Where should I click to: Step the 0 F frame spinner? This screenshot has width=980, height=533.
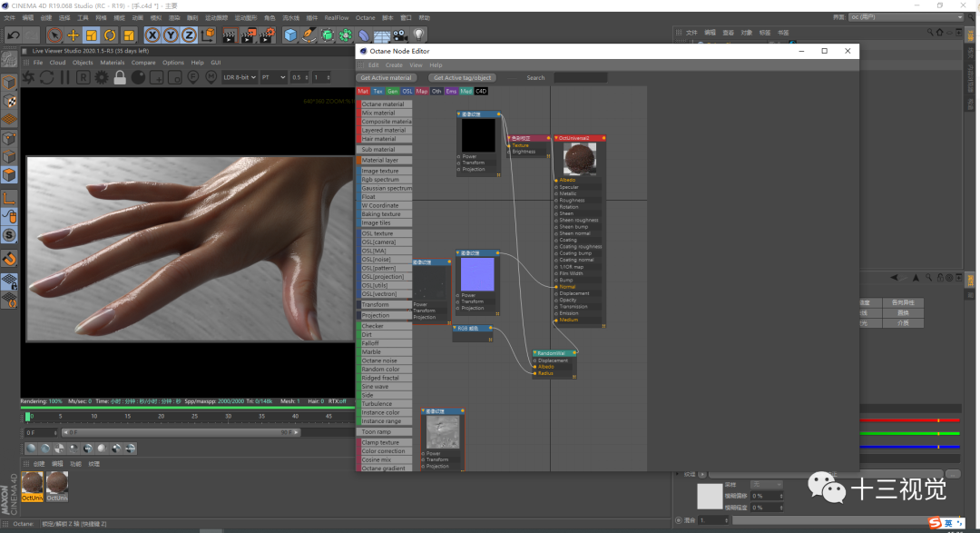[x=55, y=432]
